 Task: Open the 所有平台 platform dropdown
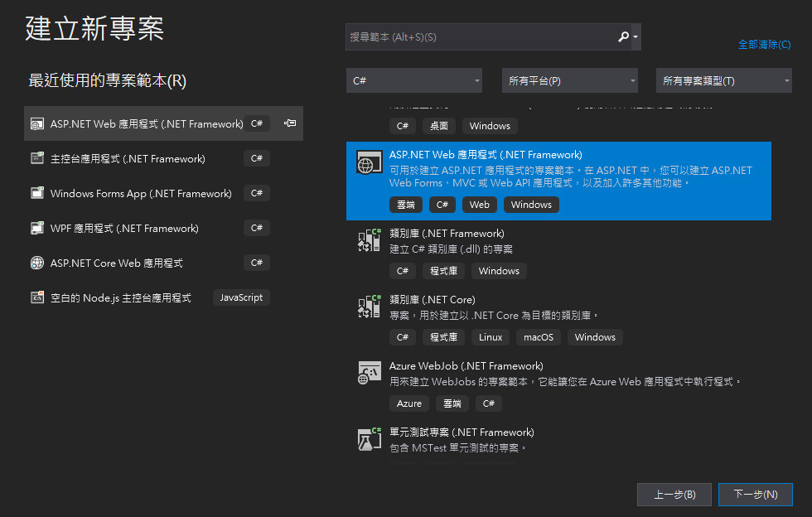click(x=570, y=81)
